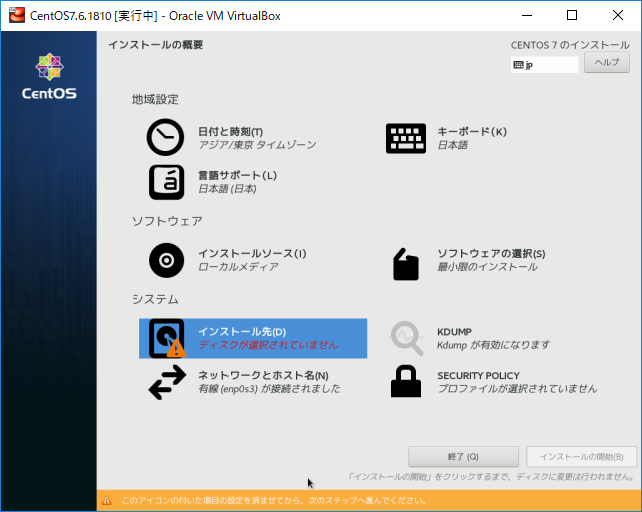The image size is (642, 512).
Task: Open the KDUMP magnifier icon
Action: [406, 338]
